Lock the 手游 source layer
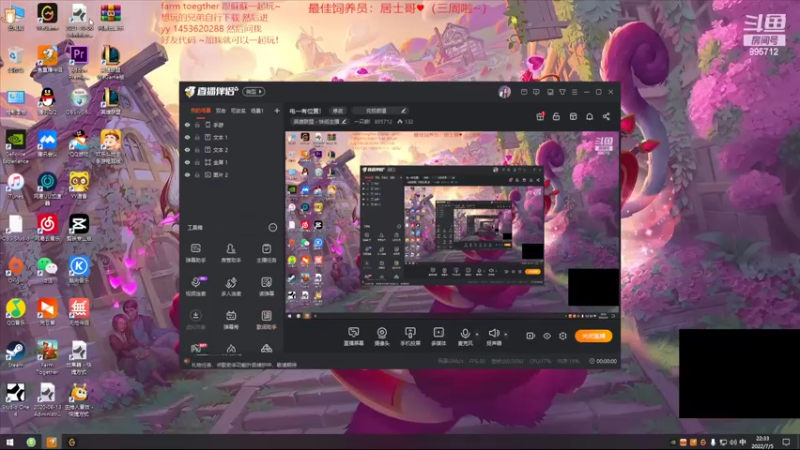800x450 pixels. click(x=197, y=125)
